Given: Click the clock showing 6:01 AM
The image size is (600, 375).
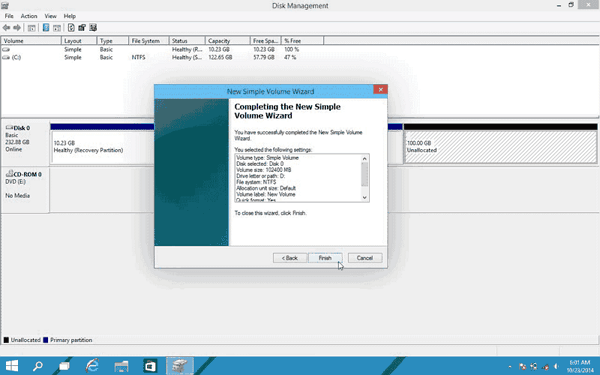Looking at the screenshot, I should (x=580, y=362).
